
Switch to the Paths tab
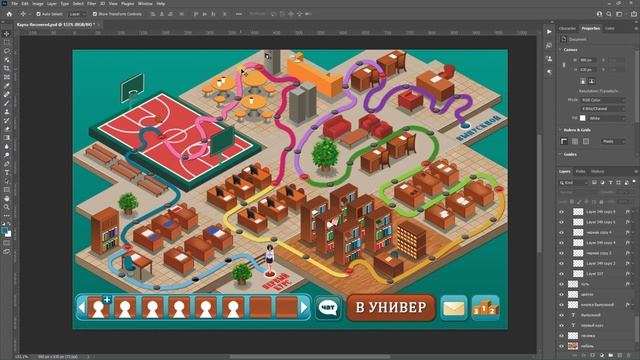580,171
